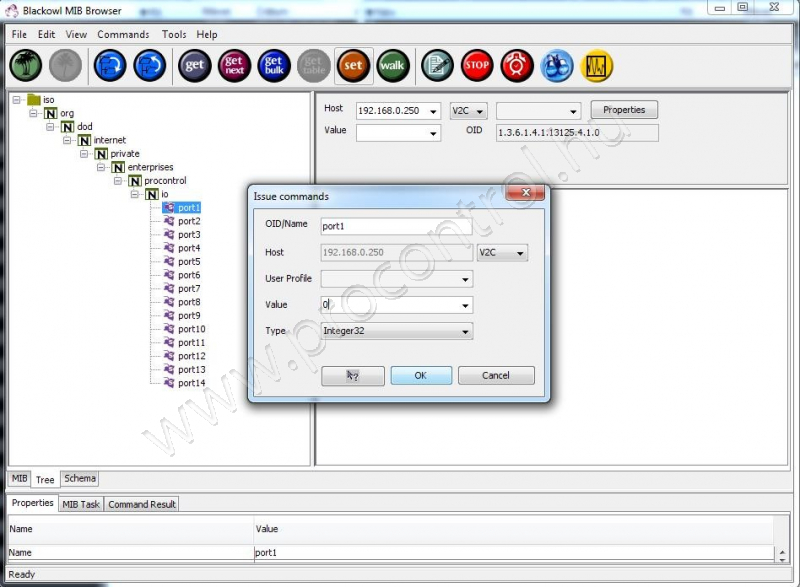Run the get next command button

tap(234, 65)
